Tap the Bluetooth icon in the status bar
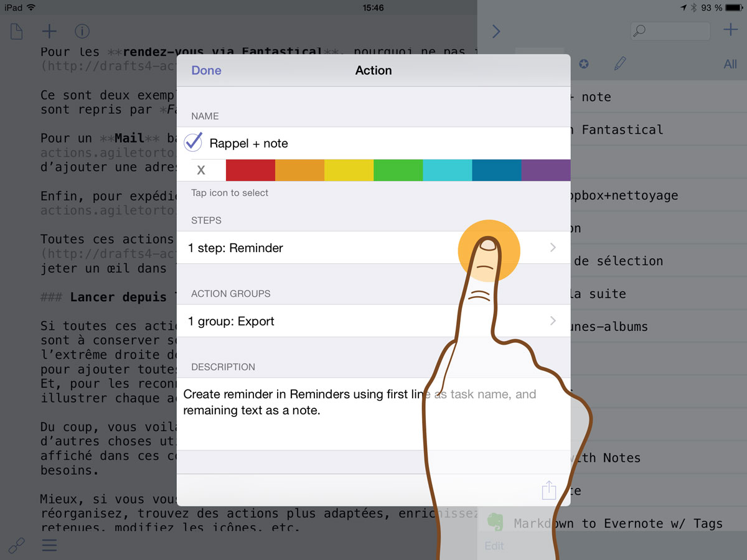 click(693, 7)
